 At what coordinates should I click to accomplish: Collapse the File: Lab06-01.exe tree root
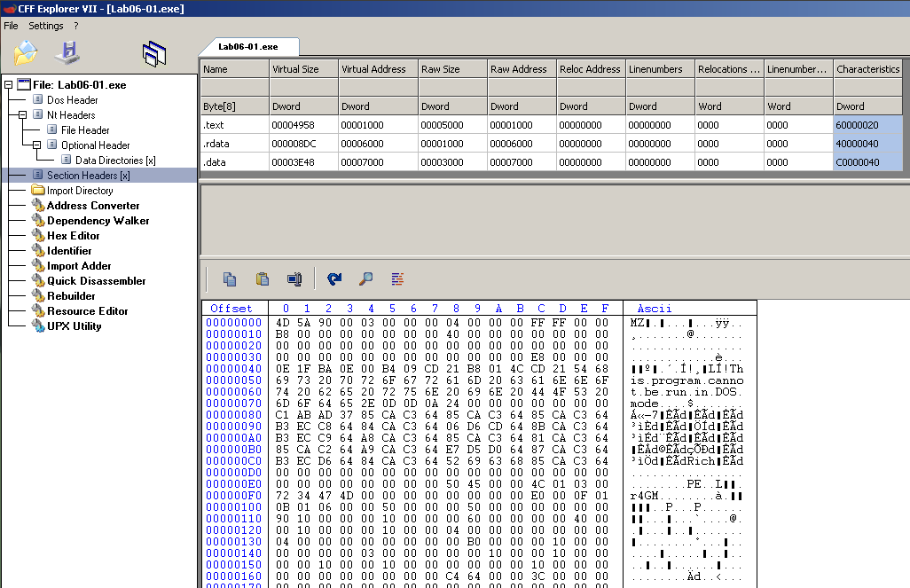point(9,85)
